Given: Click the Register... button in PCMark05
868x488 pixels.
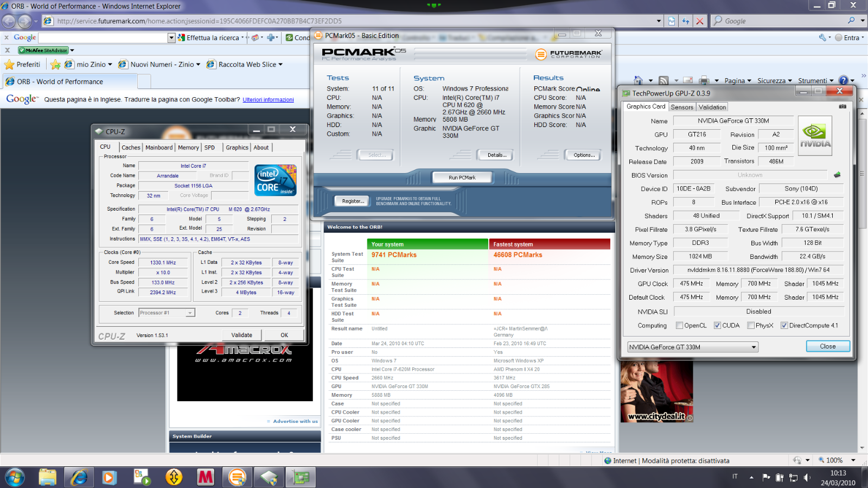Looking at the screenshot, I should coord(353,201).
